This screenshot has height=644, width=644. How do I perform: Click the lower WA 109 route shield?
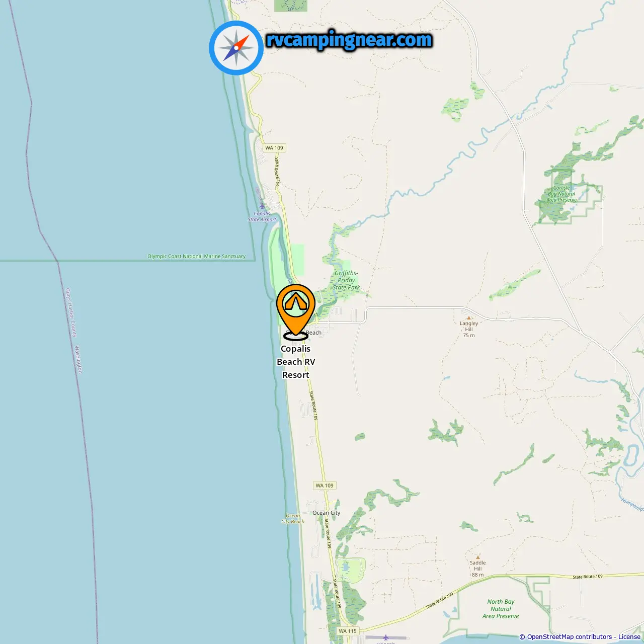325,486
